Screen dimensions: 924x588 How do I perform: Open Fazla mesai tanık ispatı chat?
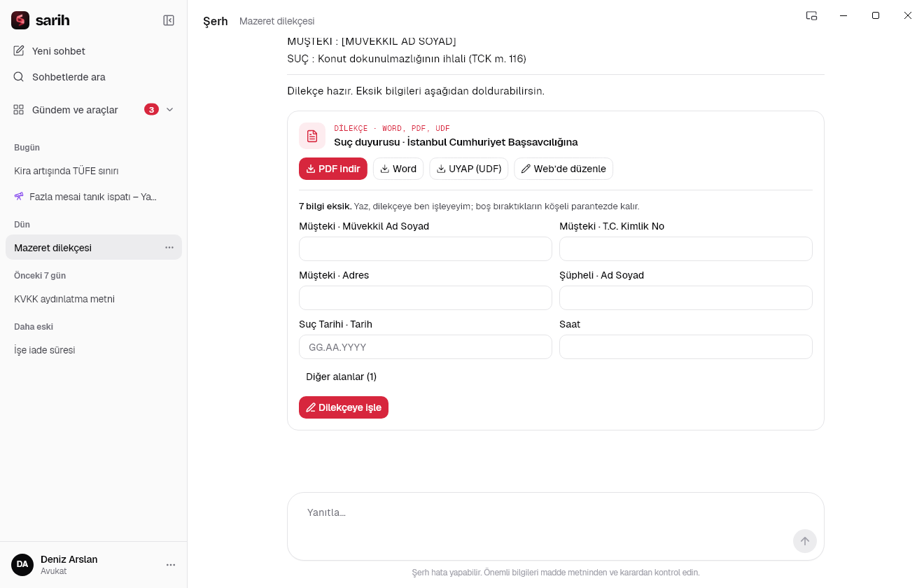pos(94,197)
